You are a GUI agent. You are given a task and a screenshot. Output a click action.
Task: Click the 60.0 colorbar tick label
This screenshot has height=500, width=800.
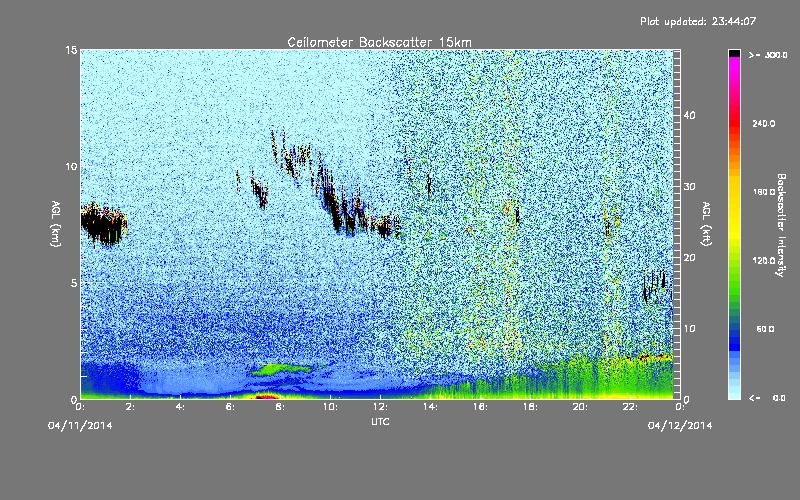pos(765,329)
